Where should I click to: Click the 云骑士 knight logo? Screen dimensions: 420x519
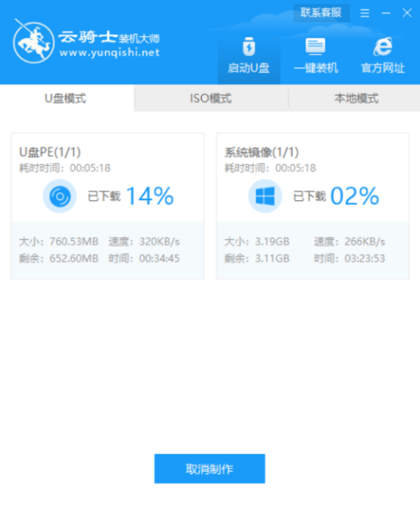point(33,42)
